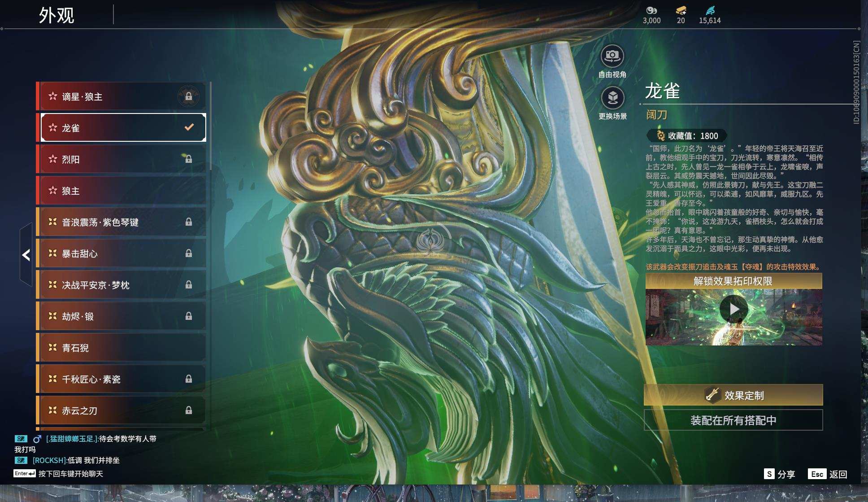Viewport: 868px width, 502px height.
Task: Collapse the skin list with the left arrow
Action: click(26, 255)
